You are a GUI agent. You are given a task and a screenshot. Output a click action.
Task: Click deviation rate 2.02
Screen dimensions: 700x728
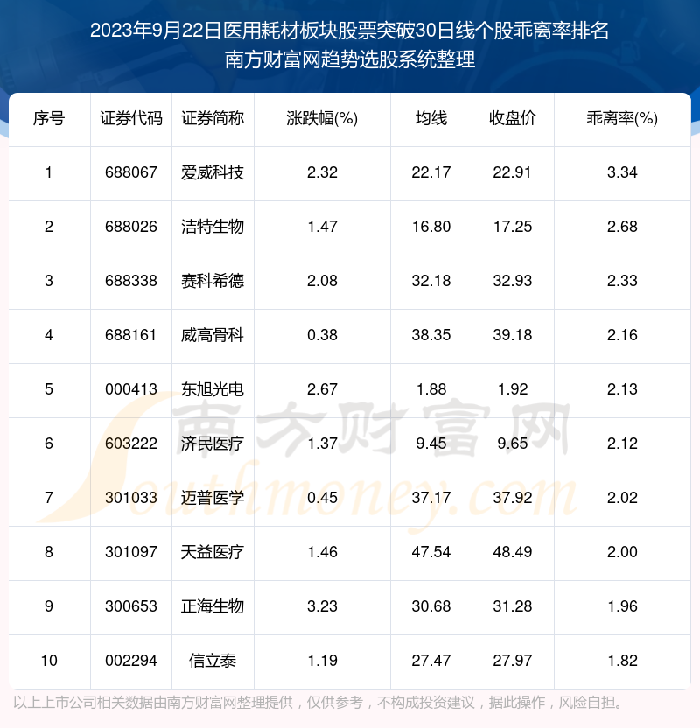point(622,498)
